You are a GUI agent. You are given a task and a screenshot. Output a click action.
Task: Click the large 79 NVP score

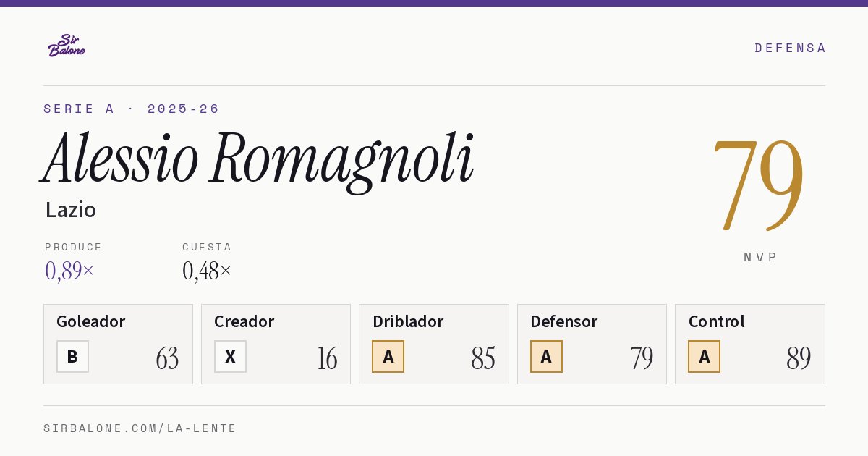tap(758, 185)
